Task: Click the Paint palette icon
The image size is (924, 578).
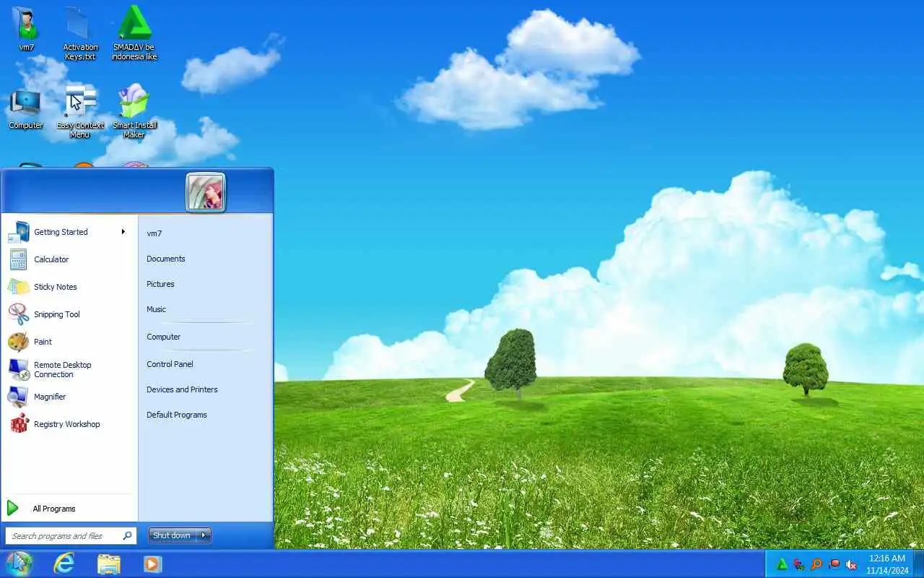Action: pyautogui.click(x=18, y=342)
